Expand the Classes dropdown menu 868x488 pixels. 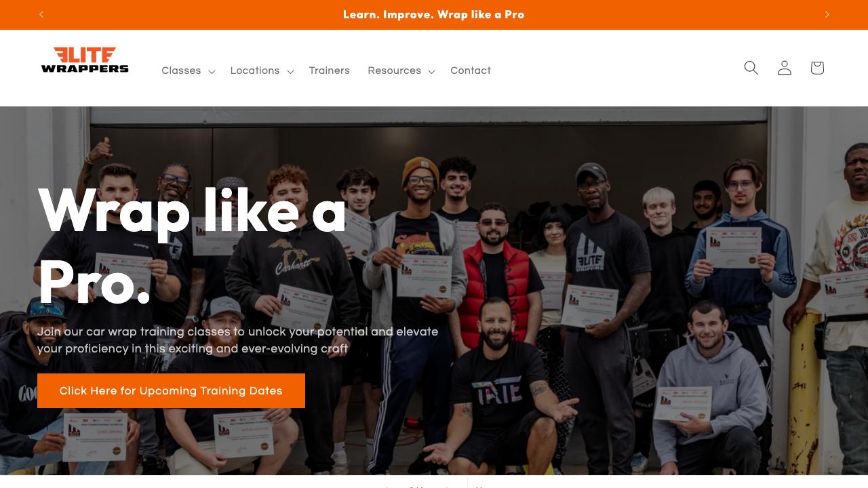tap(188, 70)
